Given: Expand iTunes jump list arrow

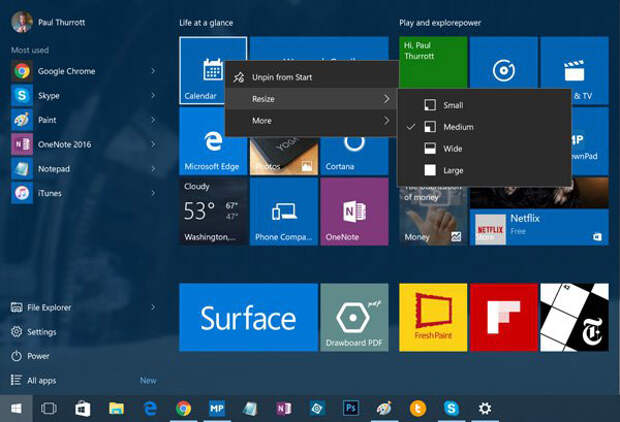Looking at the screenshot, I should (153, 193).
